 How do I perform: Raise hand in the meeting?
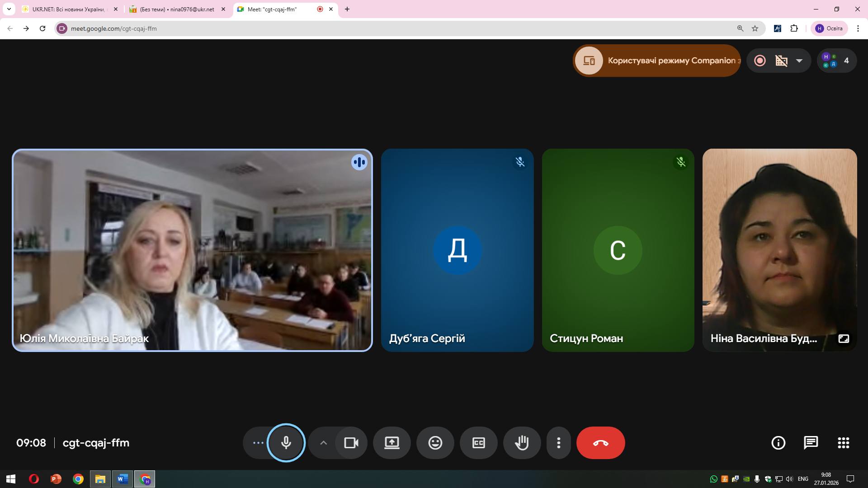[522, 443]
